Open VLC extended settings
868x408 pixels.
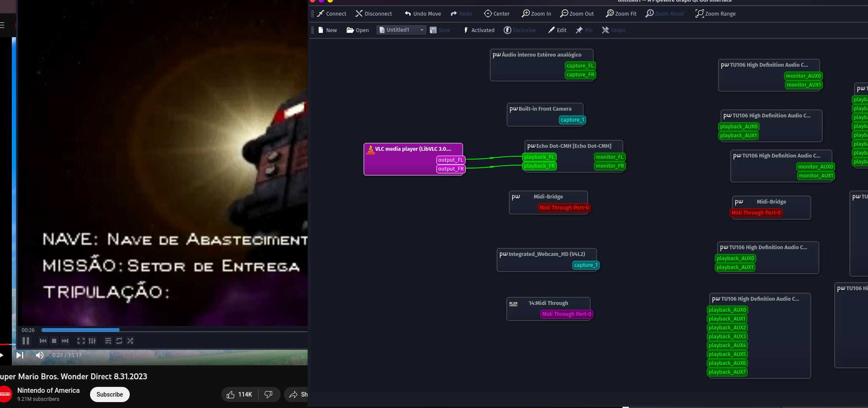click(92, 341)
